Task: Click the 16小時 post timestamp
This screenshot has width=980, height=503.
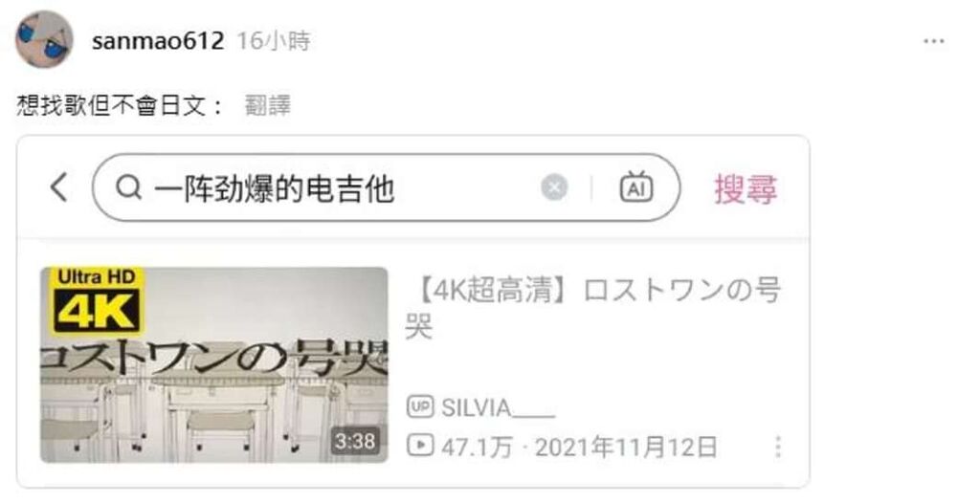Action: click(x=273, y=41)
